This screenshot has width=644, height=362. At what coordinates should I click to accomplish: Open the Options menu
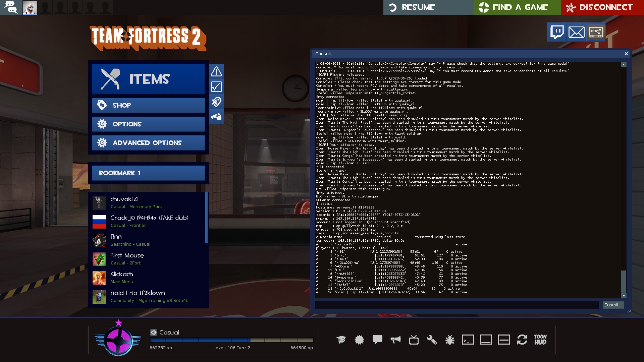148,124
